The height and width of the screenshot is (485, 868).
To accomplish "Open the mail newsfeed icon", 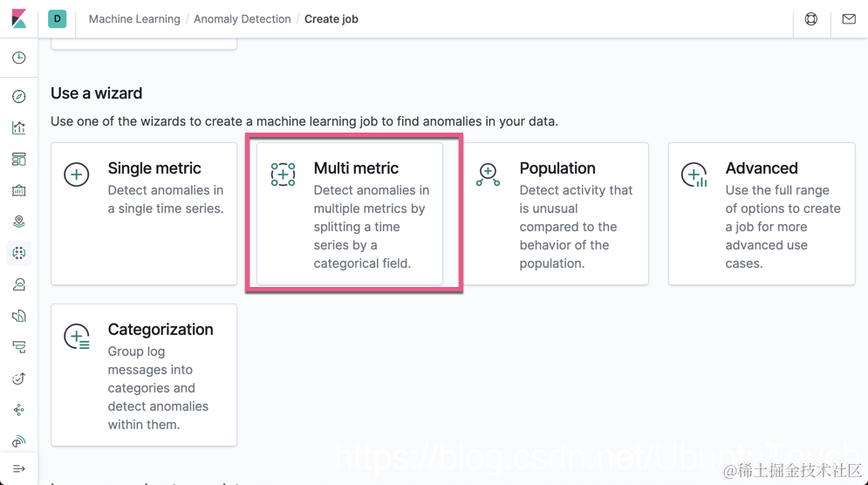I will pyautogui.click(x=848, y=18).
